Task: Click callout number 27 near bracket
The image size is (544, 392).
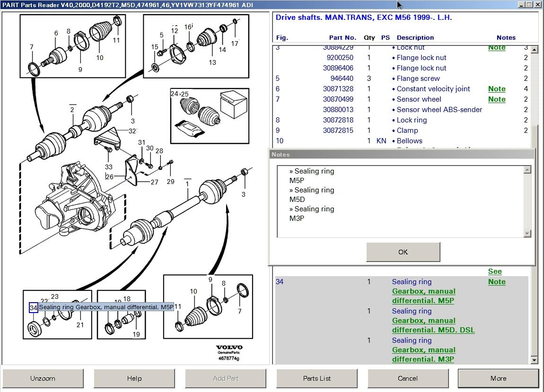Action: click(154, 182)
